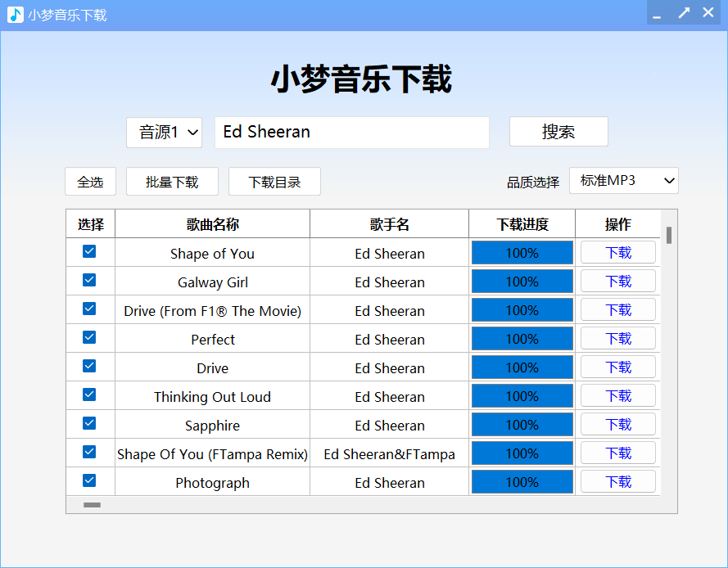
Task: Select the Galway Girl song name cell
Action: coord(213,282)
